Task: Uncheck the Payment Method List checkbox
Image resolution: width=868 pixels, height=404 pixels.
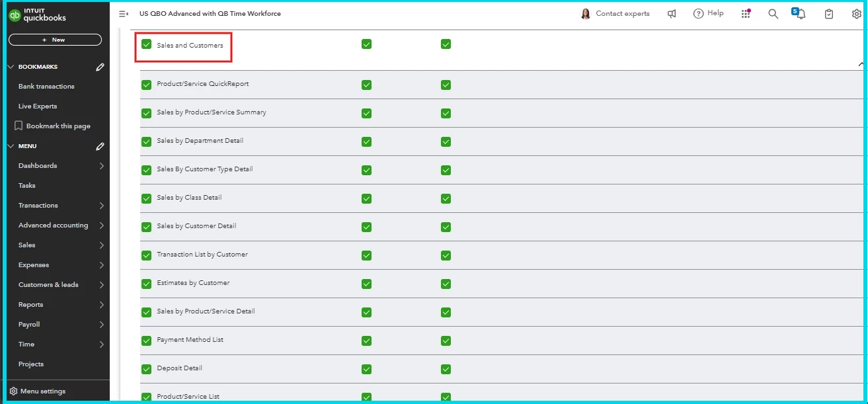Action: 147,341
